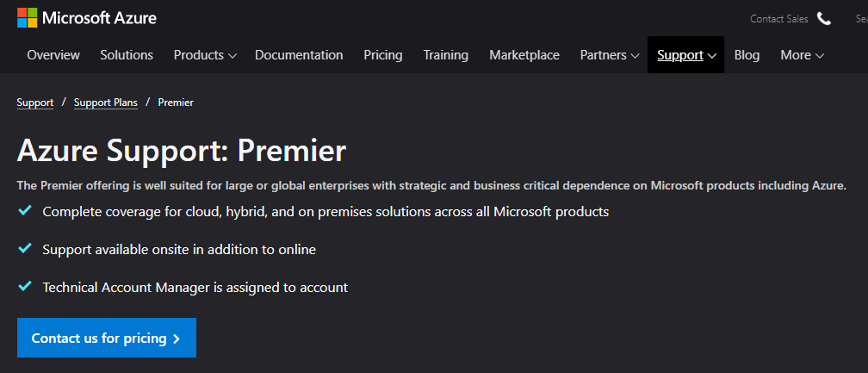The height and width of the screenshot is (373, 868).
Task: Open the Training nav link
Action: [x=446, y=55]
